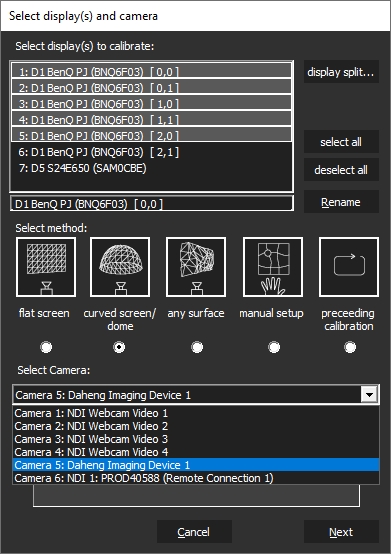Toggle the curved screen/dome radio button
Image resolution: width=391 pixels, height=554 pixels.
coord(119,347)
